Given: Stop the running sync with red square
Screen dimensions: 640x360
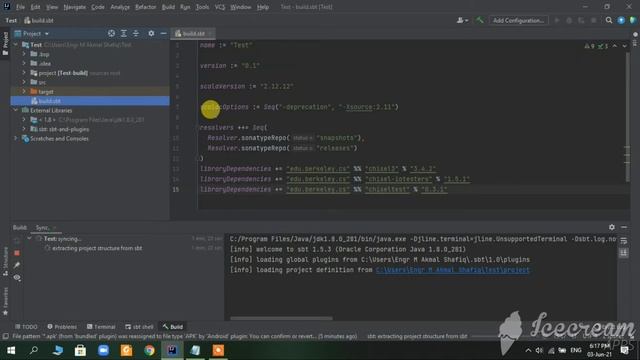Looking at the screenshot, I should (x=17, y=253).
